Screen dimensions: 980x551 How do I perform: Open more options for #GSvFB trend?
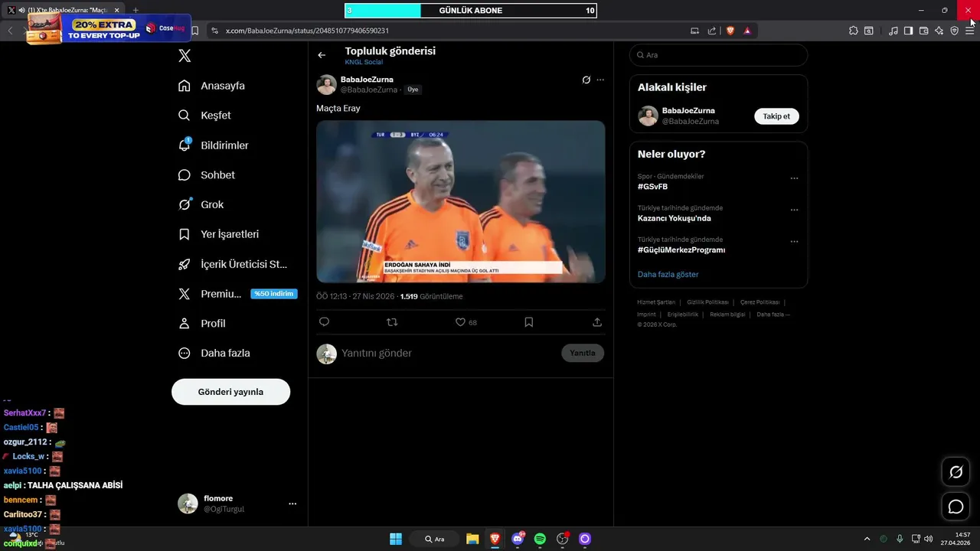tap(794, 178)
